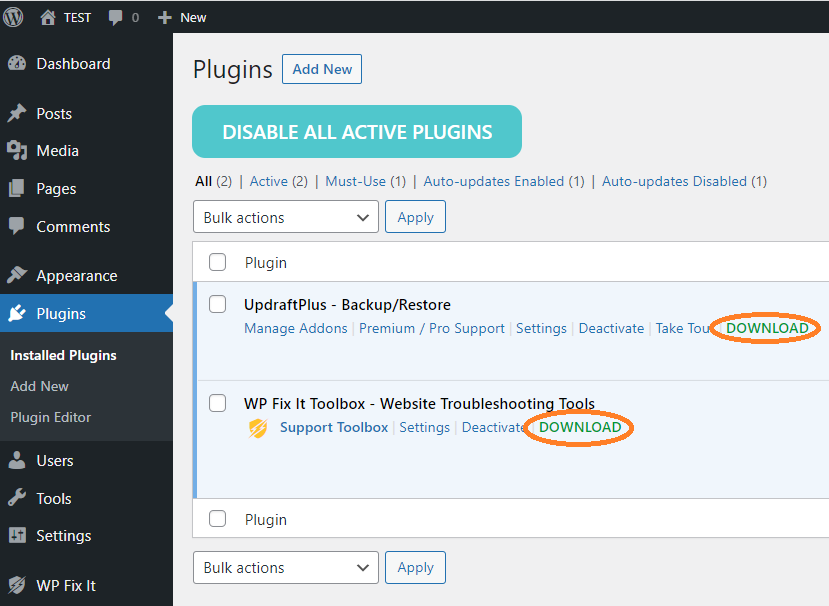Click DISABLE ALL ACTIVE PLUGINS button

point(357,132)
